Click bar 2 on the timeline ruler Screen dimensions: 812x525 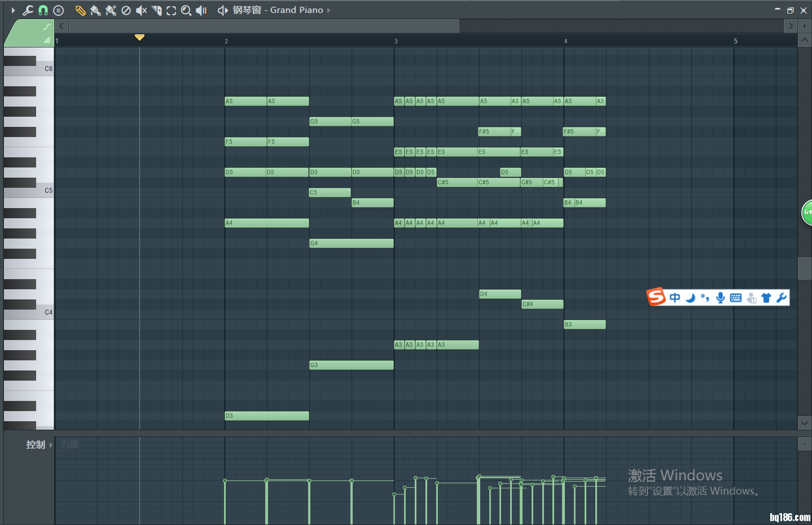226,41
